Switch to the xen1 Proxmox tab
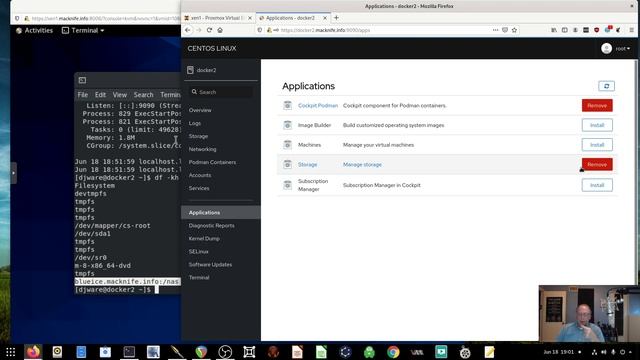 (218, 18)
